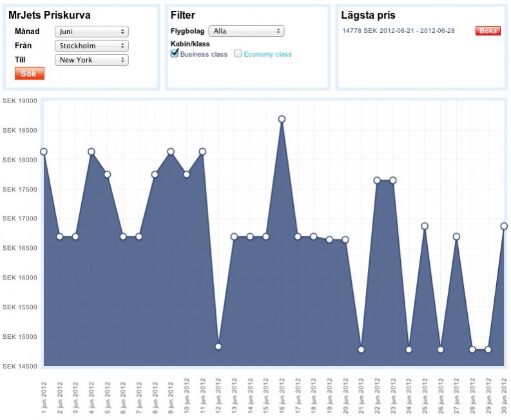Click the 22 jun 2012 data point

click(x=377, y=180)
